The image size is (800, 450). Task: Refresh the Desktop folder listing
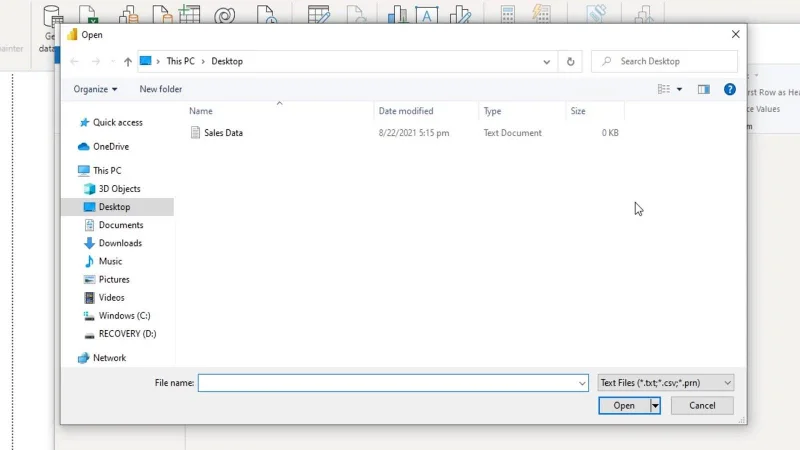570,62
